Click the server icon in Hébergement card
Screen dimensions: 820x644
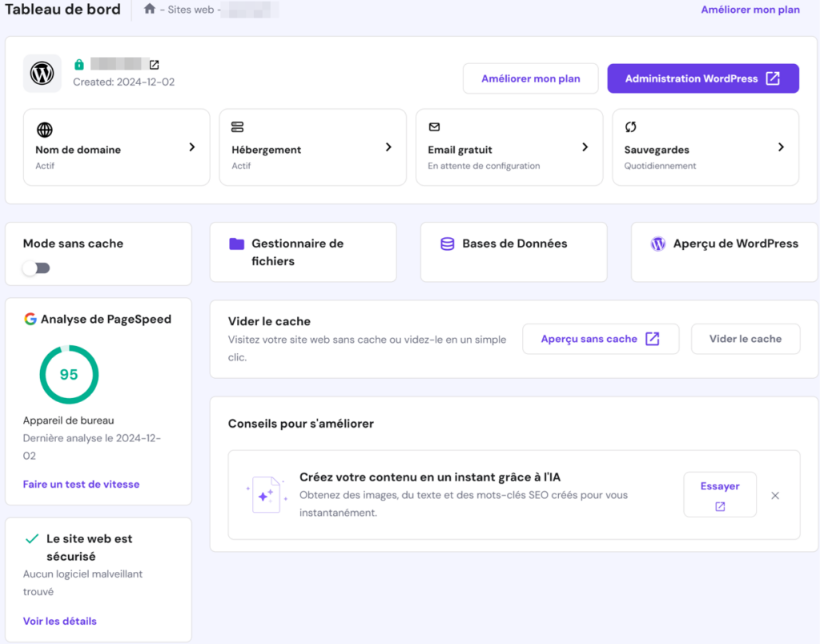(x=237, y=127)
